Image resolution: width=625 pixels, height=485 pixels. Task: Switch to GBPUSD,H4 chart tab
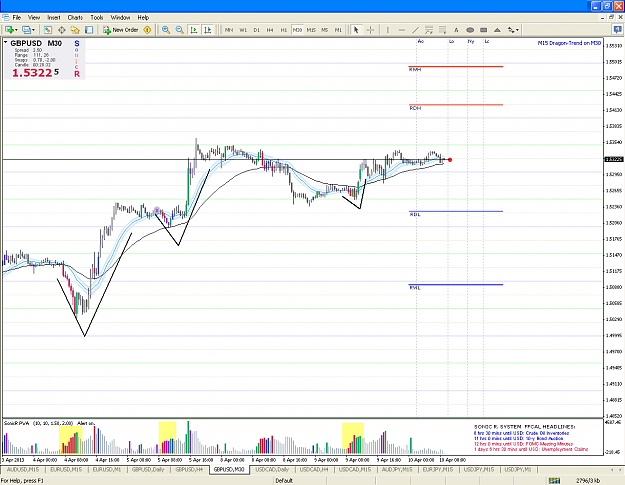189,470
